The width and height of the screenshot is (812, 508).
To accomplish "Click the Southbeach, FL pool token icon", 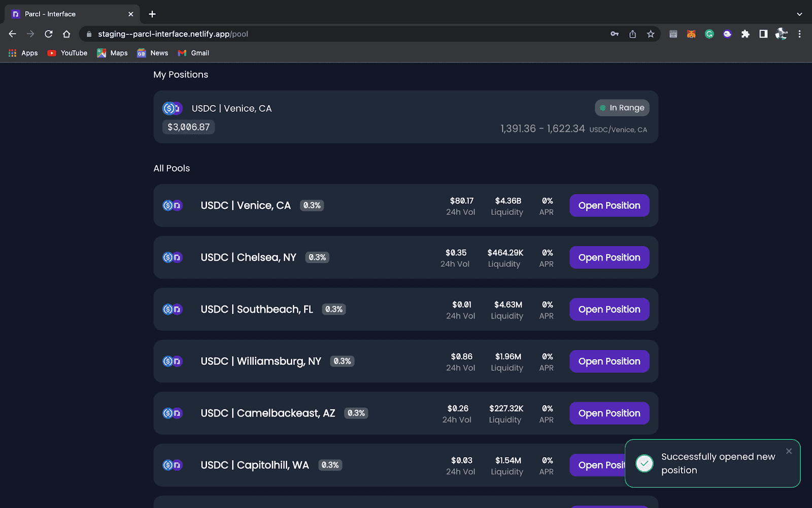I will pyautogui.click(x=172, y=309).
